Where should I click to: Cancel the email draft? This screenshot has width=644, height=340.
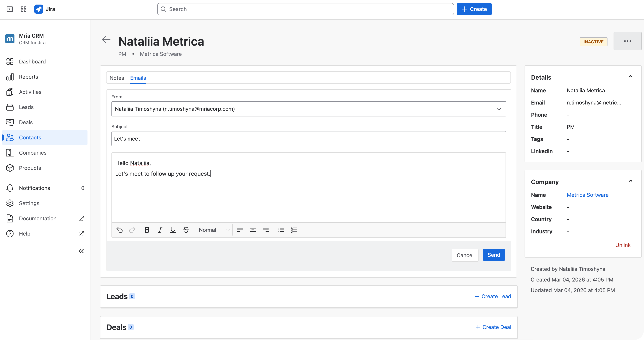(x=465, y=255)
